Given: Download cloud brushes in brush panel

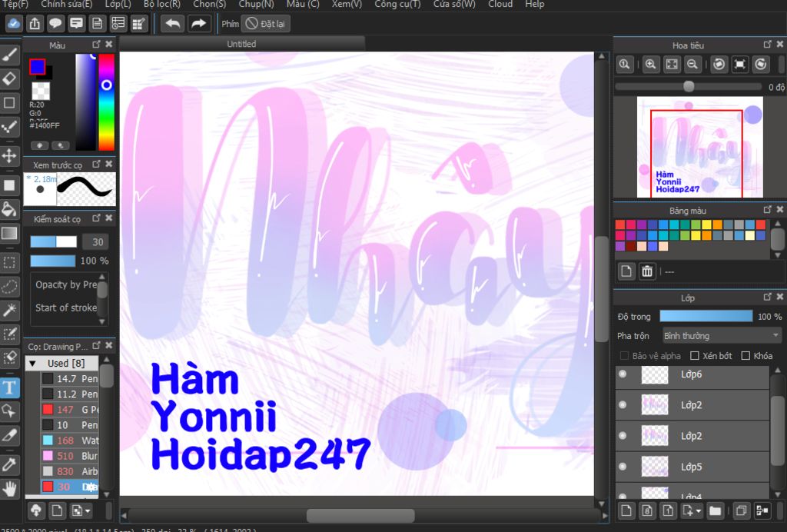Looking at the screenshot, I should pyautogui.click(x=36, y=511).
